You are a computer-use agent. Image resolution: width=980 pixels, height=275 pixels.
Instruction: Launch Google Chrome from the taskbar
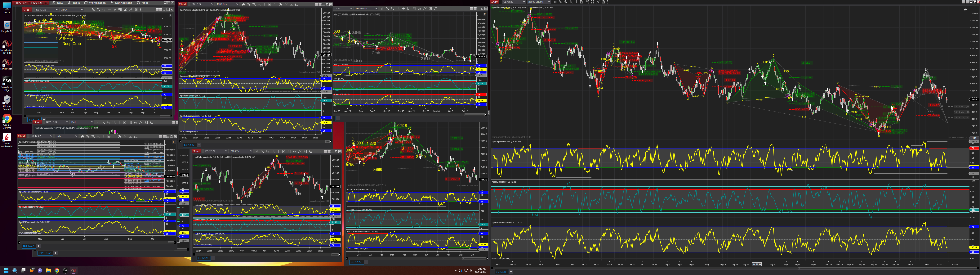[x=57, y=270]
